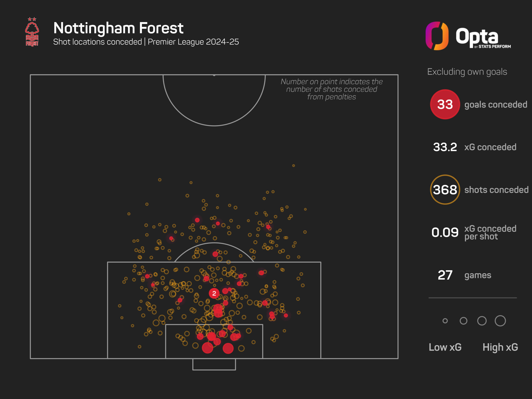Click the Opta logo mark
532x399 pixels.
(x=437, y=36)
